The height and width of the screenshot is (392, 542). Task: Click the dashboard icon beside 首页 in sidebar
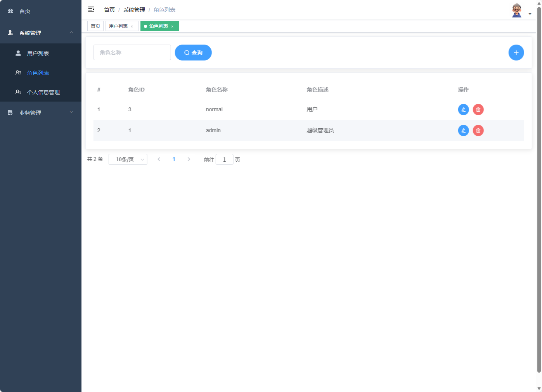[x=10, y=11]
